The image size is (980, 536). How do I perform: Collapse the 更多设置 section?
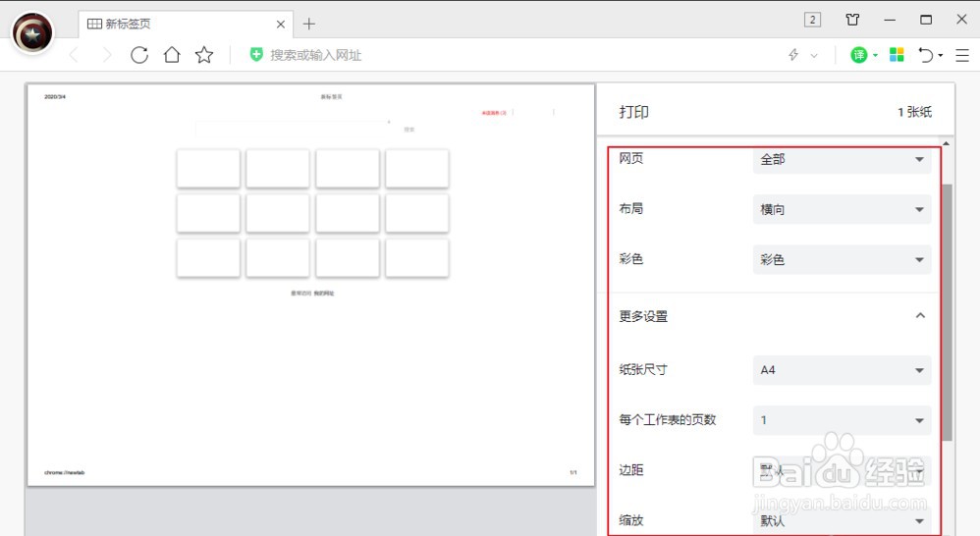click(920, 315)
